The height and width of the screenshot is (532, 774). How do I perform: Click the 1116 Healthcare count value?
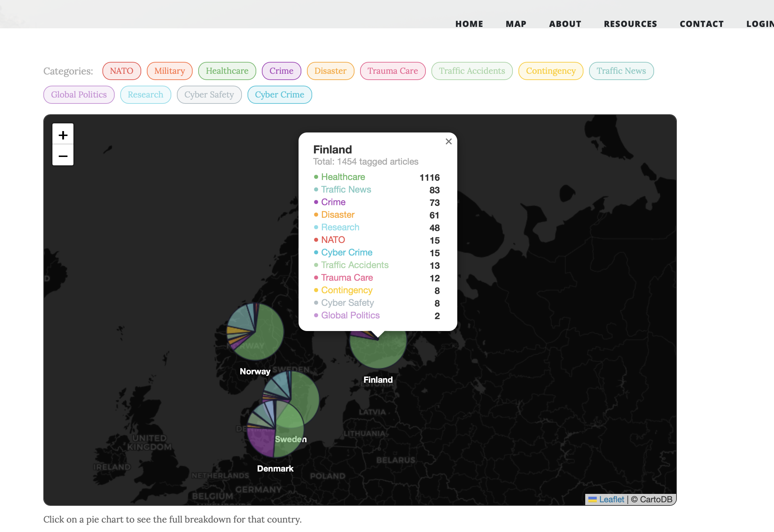430,178
